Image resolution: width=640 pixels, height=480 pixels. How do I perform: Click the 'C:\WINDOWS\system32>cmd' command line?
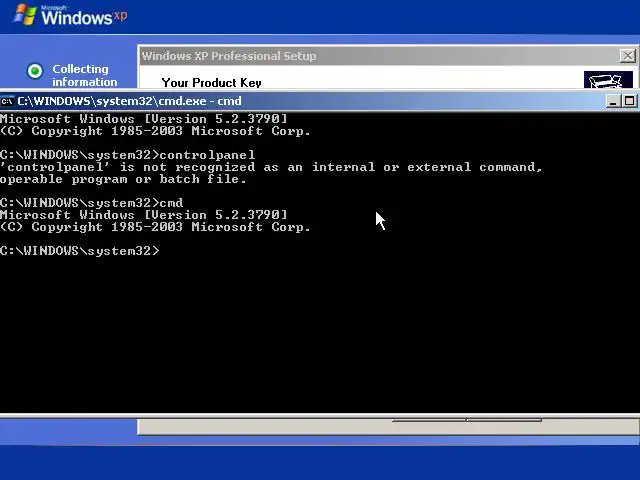click(92, 203)
